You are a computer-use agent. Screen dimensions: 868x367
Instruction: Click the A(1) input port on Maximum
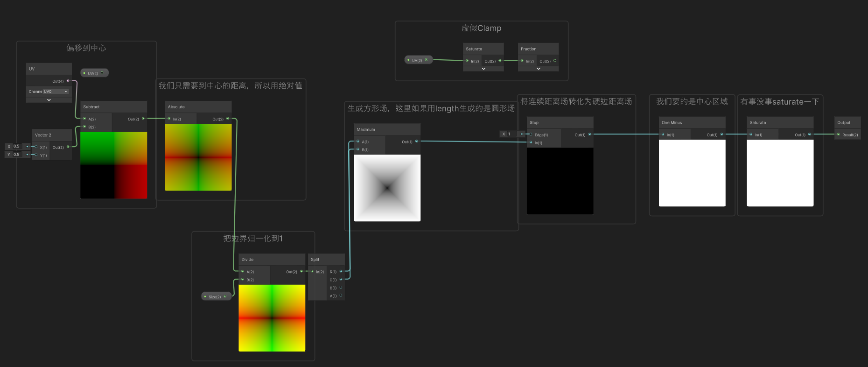coord(358,141)
